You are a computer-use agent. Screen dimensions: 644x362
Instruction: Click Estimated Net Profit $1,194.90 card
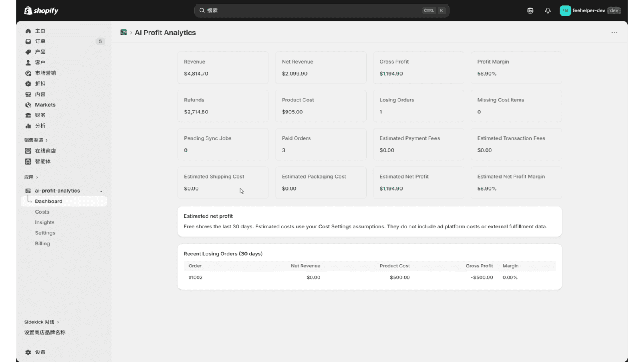pyautogui.click(x=418, y=183)
